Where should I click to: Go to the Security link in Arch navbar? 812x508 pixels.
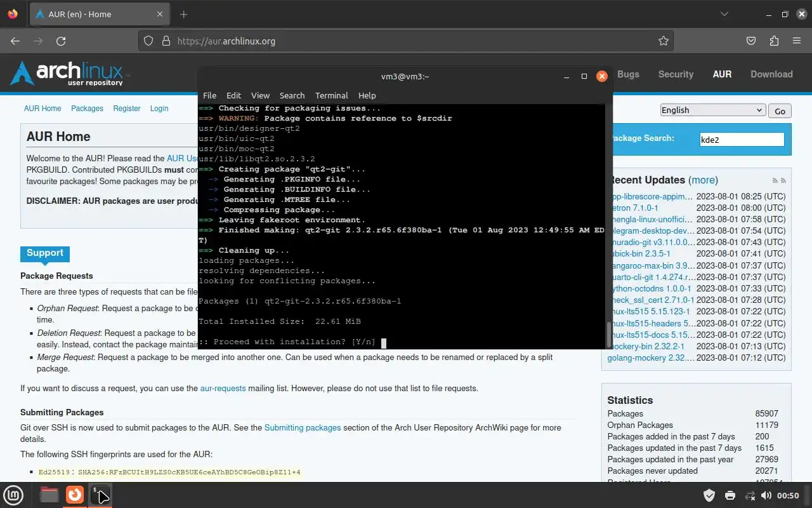pyautogui.click(x=676, y=74)
